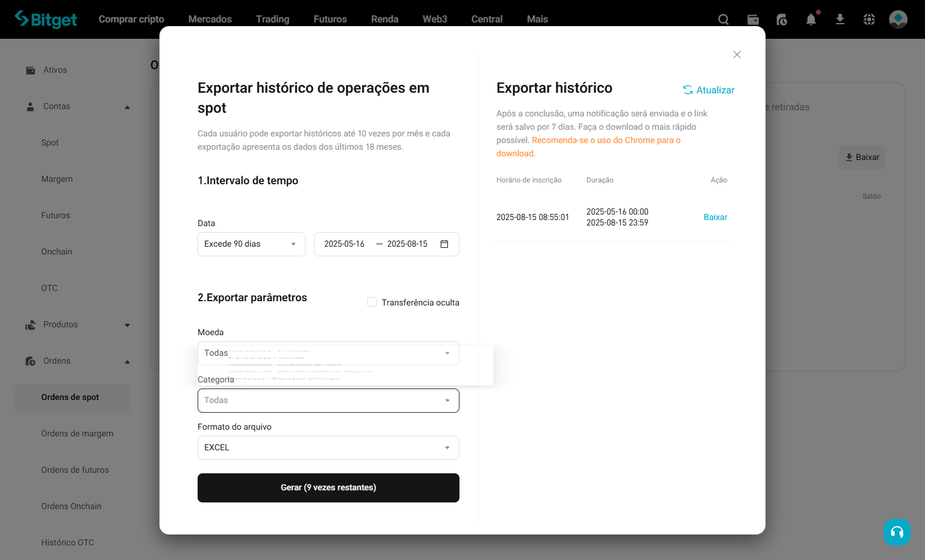Open the Formato do arquivo EXCEL dropdown

point(329,448)
